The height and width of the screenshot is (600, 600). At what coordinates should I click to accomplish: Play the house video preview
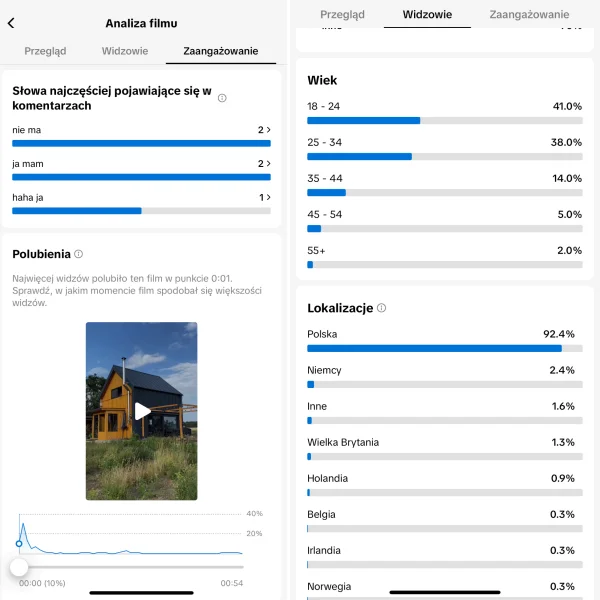coord(142,411)
